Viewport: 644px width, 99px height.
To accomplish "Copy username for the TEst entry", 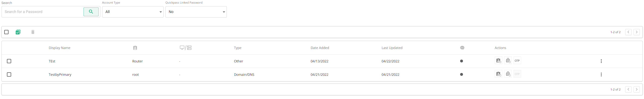I will pos(498,61).
